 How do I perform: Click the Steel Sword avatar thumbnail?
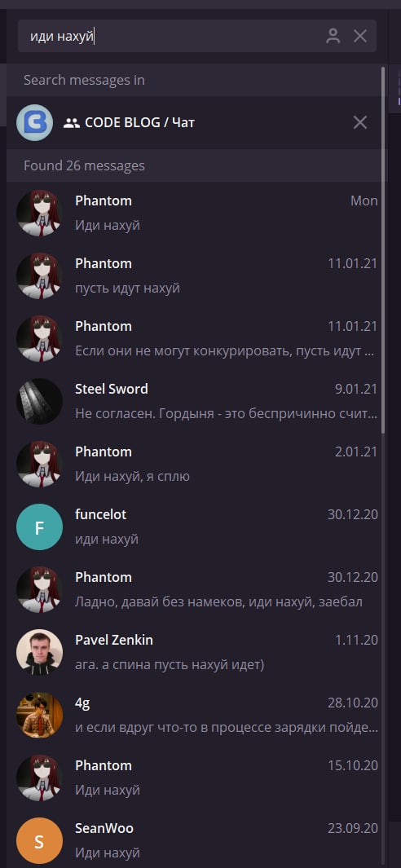point(39,401)
